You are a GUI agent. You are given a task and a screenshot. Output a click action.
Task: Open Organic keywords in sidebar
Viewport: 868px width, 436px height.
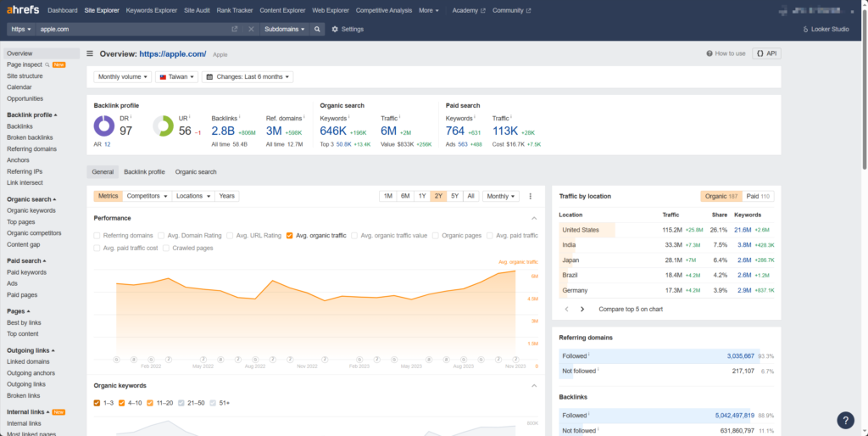pos(31,210)
